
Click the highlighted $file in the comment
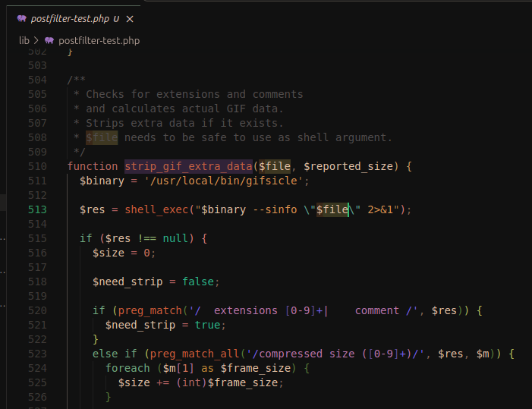[x=102, y=137]
